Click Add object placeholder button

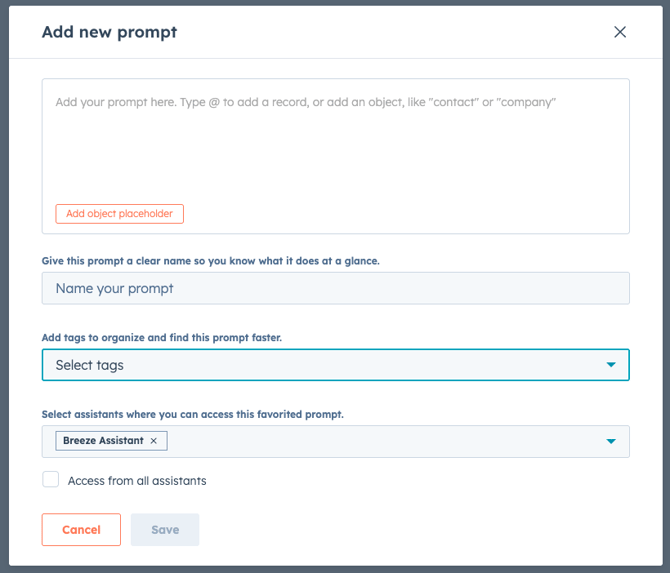(x=119, y=214)
